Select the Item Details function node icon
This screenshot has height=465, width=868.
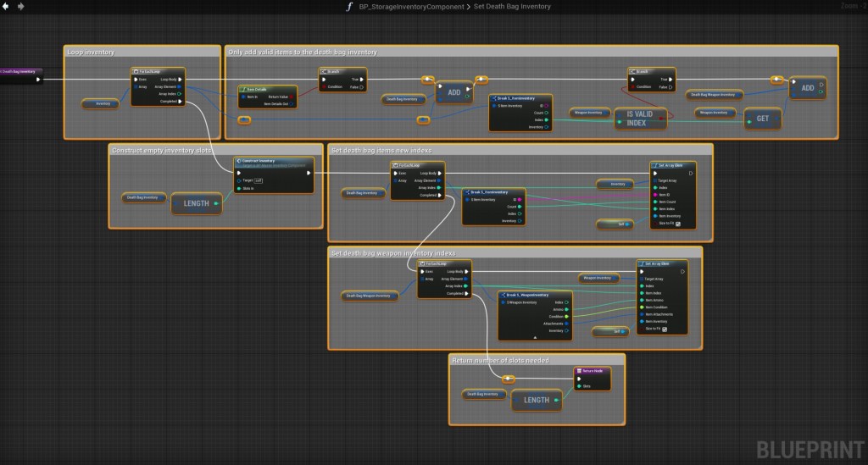(243, 88)
